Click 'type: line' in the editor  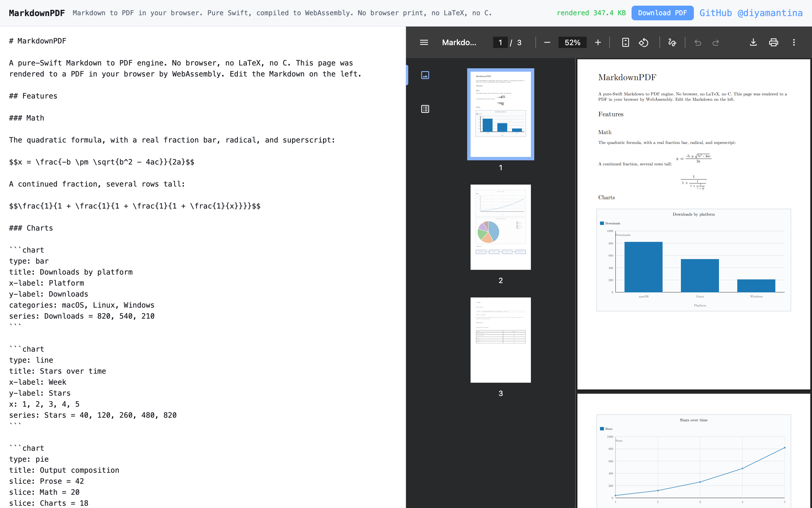pyautogui.click(x=31, y=360)
